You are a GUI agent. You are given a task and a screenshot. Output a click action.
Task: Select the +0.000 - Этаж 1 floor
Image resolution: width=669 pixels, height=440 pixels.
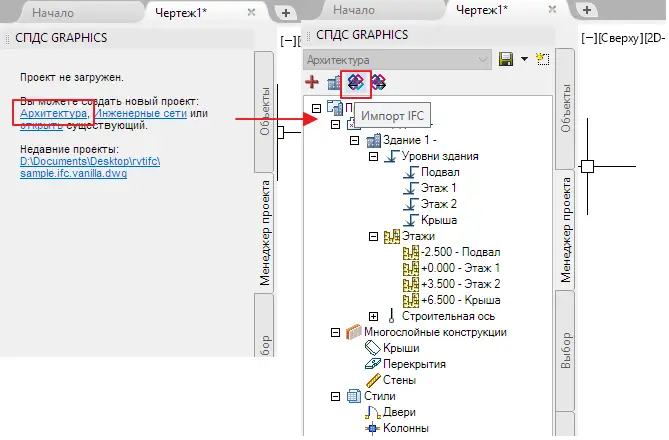[451, 268]
